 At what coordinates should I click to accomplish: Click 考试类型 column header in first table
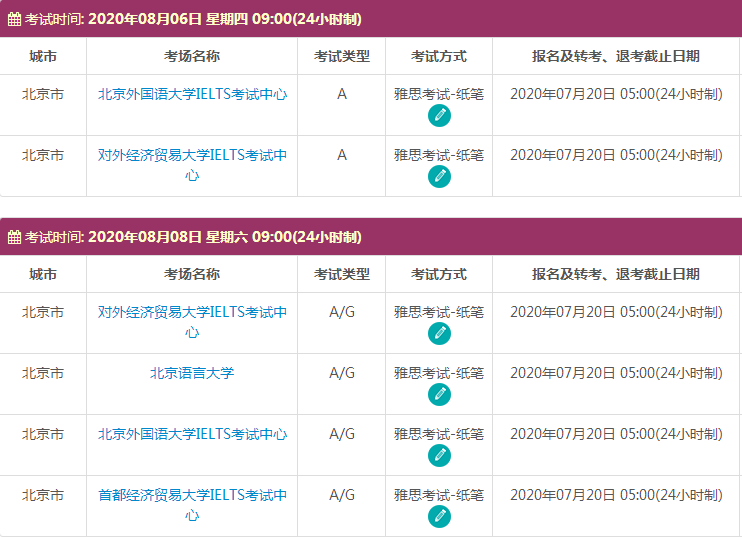coord(342,56)
